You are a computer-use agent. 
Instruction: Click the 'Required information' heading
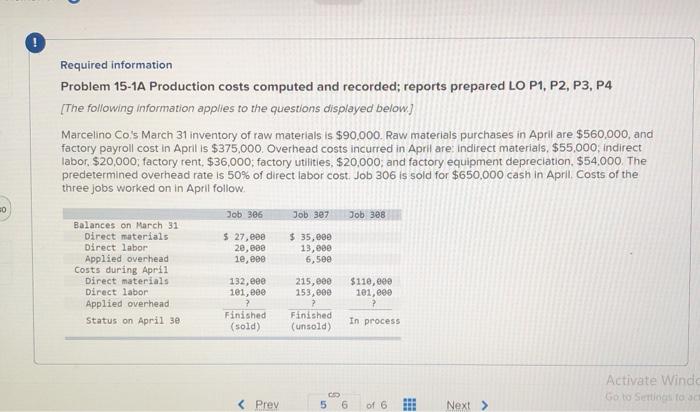117,65
